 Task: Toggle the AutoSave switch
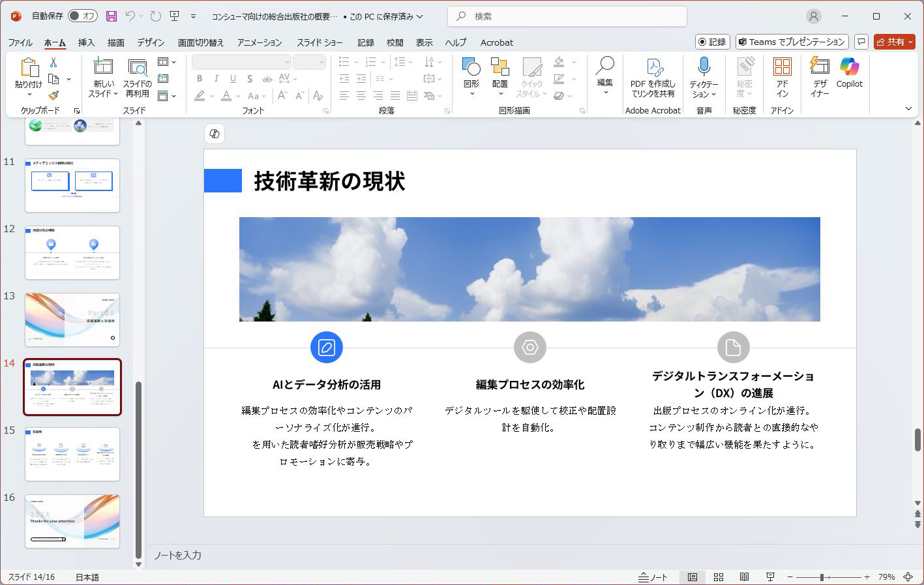tap(83, 16)
